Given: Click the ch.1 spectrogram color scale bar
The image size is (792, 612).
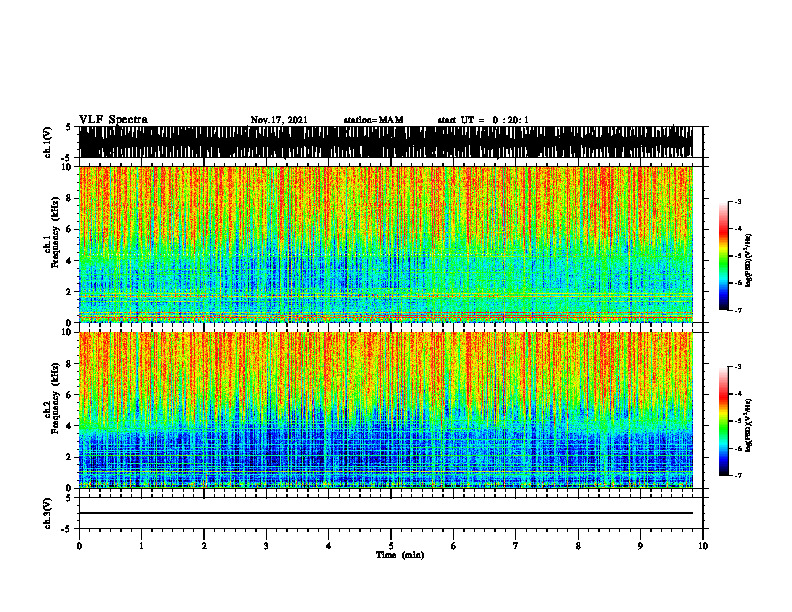Looking at the screenshot, I should 723,256.
